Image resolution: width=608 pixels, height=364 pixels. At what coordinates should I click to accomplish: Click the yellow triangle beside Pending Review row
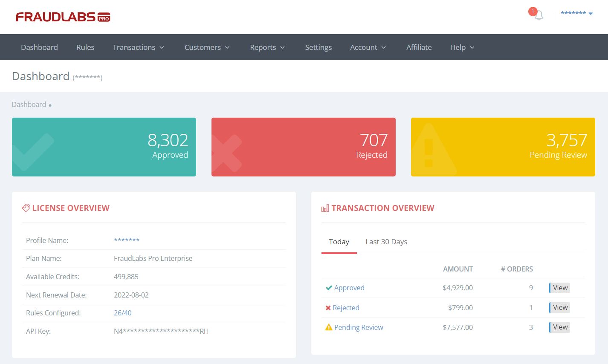[328, 327]
